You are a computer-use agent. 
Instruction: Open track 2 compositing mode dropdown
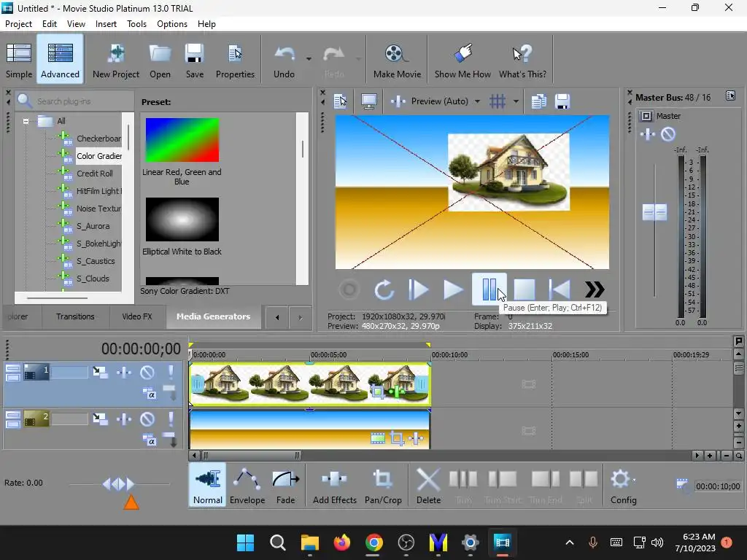(x=149, y=440)
